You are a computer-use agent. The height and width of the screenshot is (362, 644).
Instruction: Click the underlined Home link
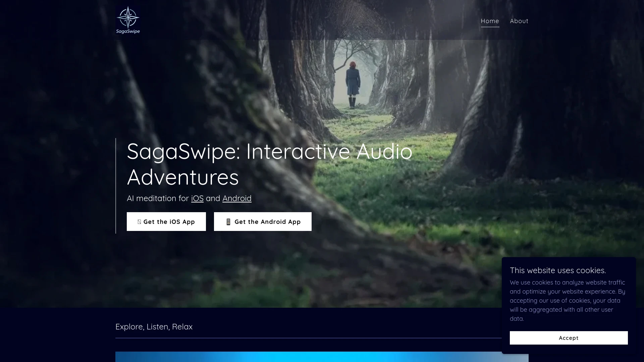(x=489, y=21)
